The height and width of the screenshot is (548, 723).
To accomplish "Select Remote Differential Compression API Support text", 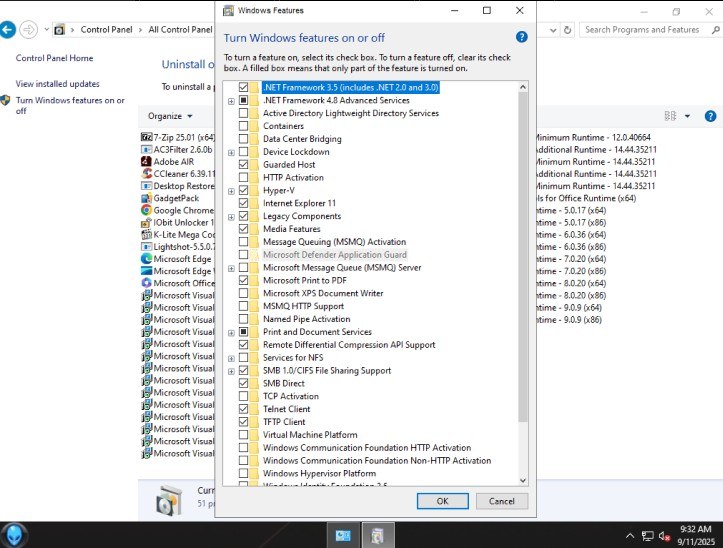I will pos(349,345).
